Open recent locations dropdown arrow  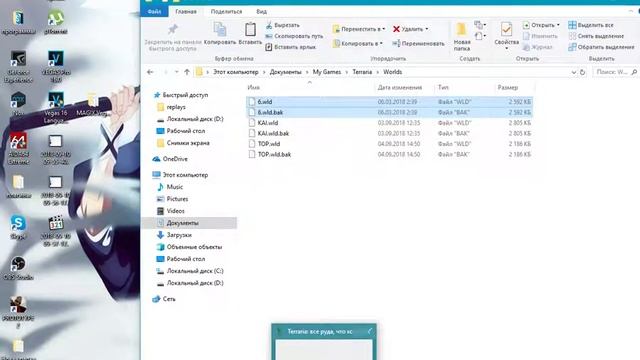[176, 72]
